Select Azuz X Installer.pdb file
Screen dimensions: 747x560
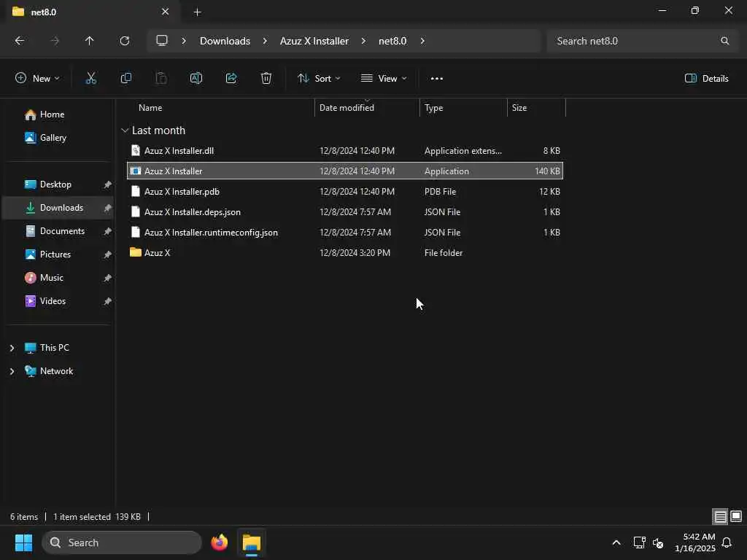coord(345,192)
